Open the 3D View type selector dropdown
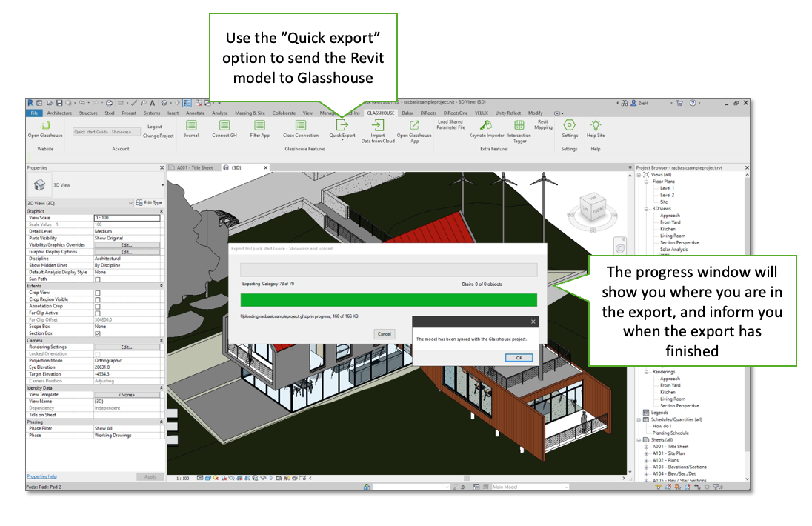This screenshot has height=526, width=812. coord(162,184)
